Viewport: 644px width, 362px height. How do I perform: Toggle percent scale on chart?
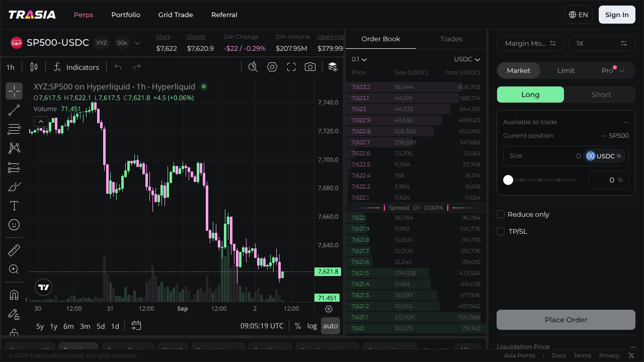click(x=298, y=326)
